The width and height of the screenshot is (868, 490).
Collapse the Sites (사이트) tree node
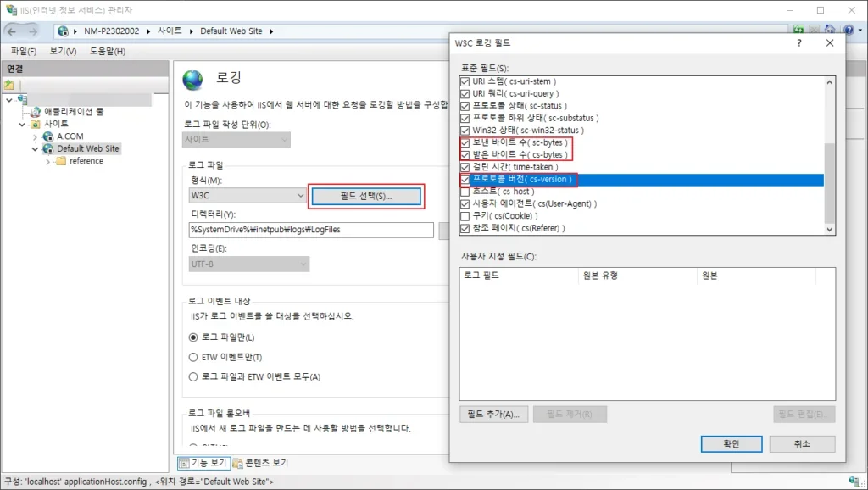[x=22, y=124]
